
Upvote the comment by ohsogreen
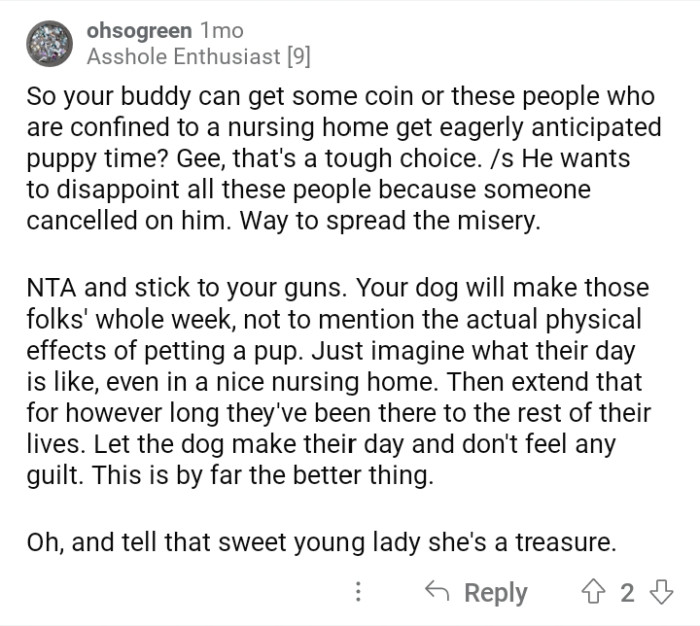point(596,592)
